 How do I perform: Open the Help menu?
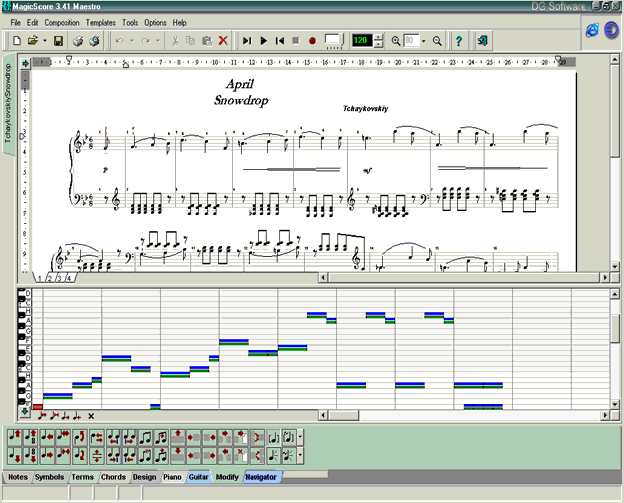click(179, 23)
